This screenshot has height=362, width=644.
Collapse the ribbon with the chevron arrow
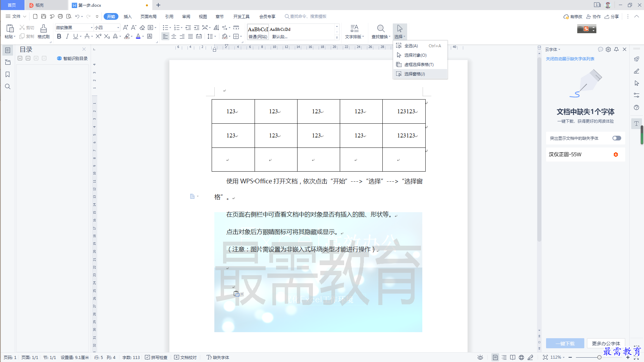click(x=636, y=16)
